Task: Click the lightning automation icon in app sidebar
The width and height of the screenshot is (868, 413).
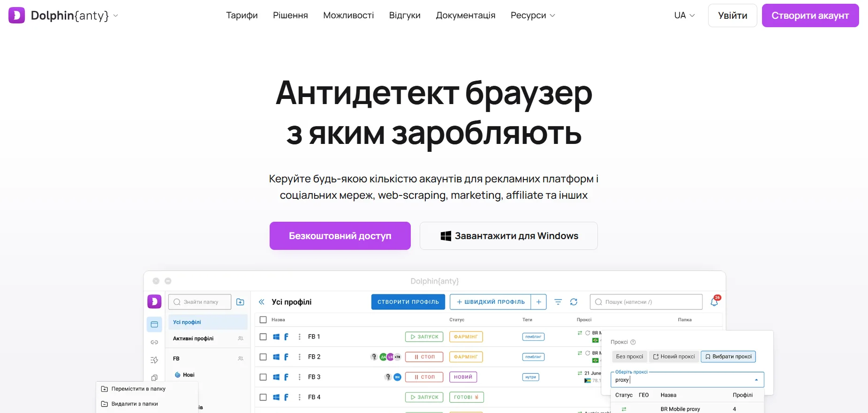Action: point(154,360)
